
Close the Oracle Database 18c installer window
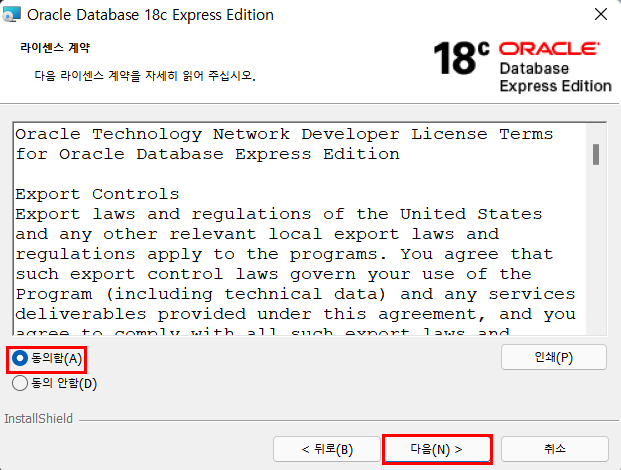click(x=601, y=14)
